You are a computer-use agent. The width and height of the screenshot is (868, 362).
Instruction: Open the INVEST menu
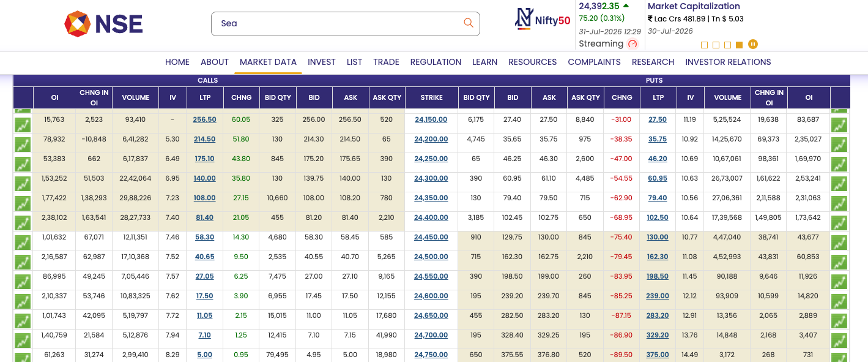point(322,62)
